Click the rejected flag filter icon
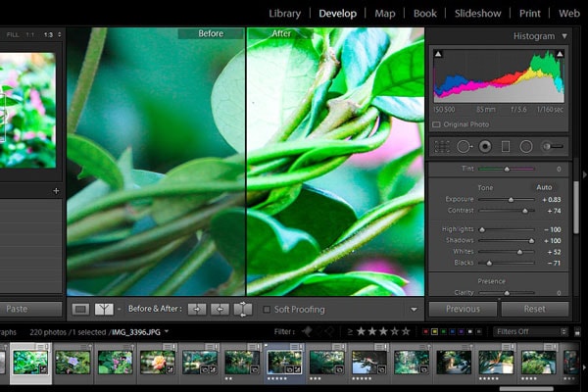Viewport: 588px width, 392px height. coord(329,331)
